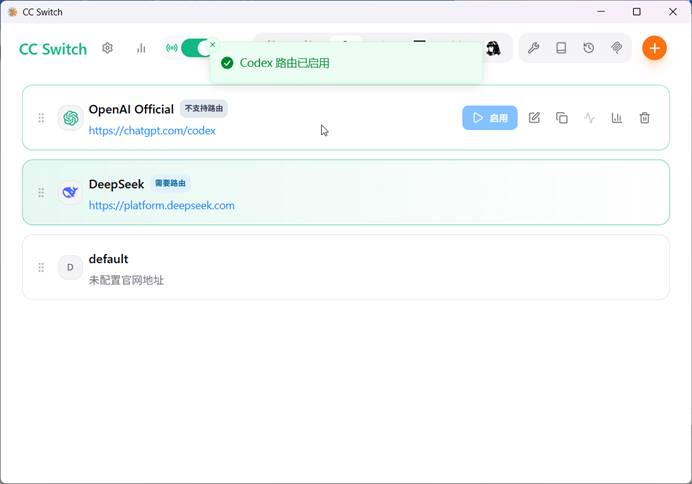Open the book prompts icon

tap(561, 48)
